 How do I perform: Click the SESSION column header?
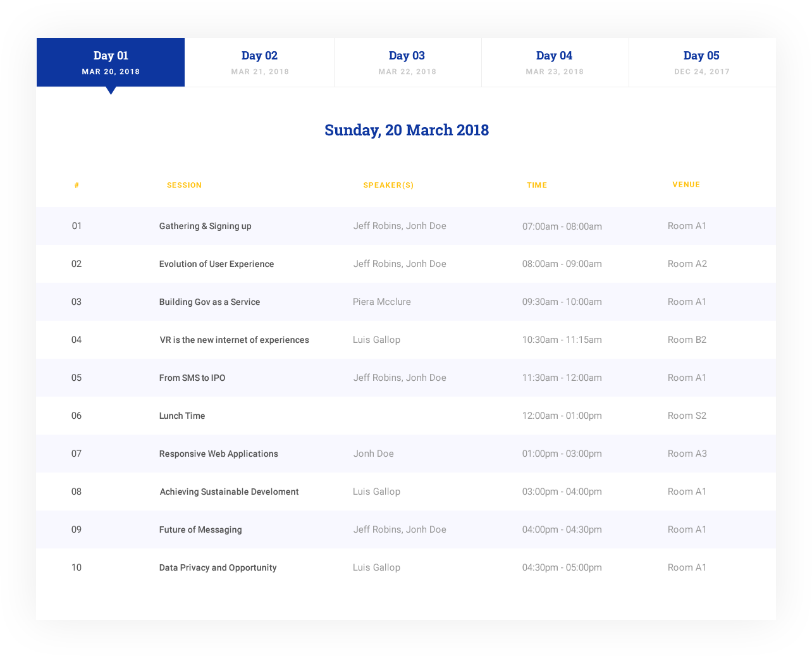pyautogui.click(x=184, y=185)
